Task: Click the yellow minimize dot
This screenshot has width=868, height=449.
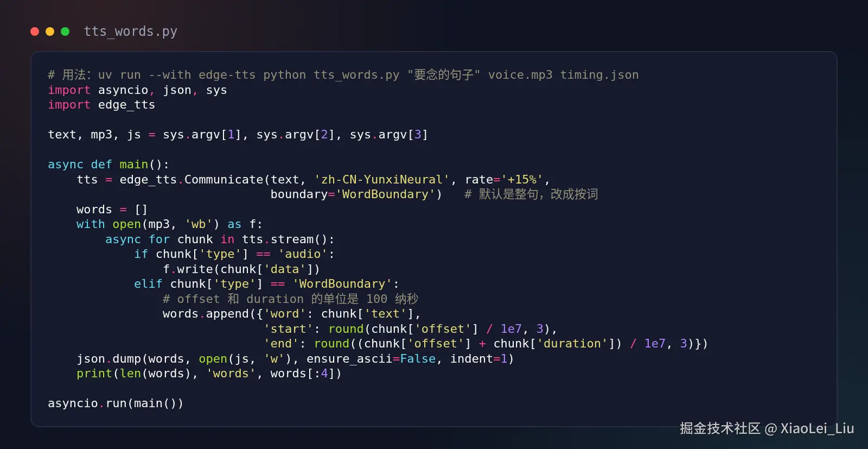Action: tap(50, 31)
